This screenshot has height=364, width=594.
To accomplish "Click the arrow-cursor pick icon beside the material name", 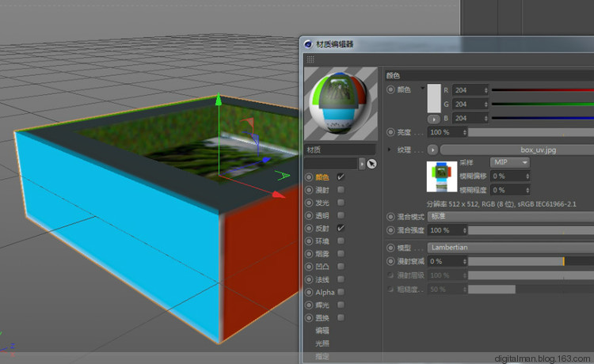I will click(x=371, y=164).
